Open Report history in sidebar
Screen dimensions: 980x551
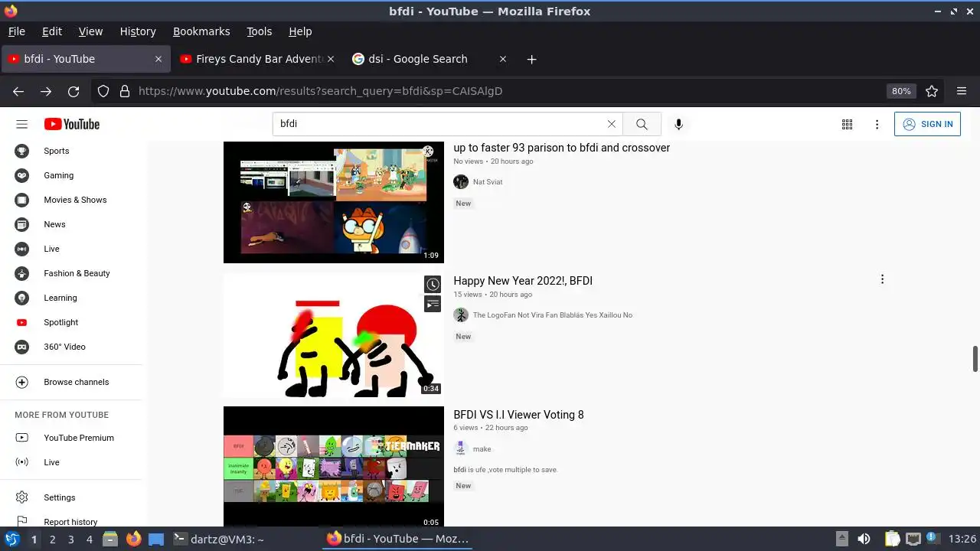(71, 522)
